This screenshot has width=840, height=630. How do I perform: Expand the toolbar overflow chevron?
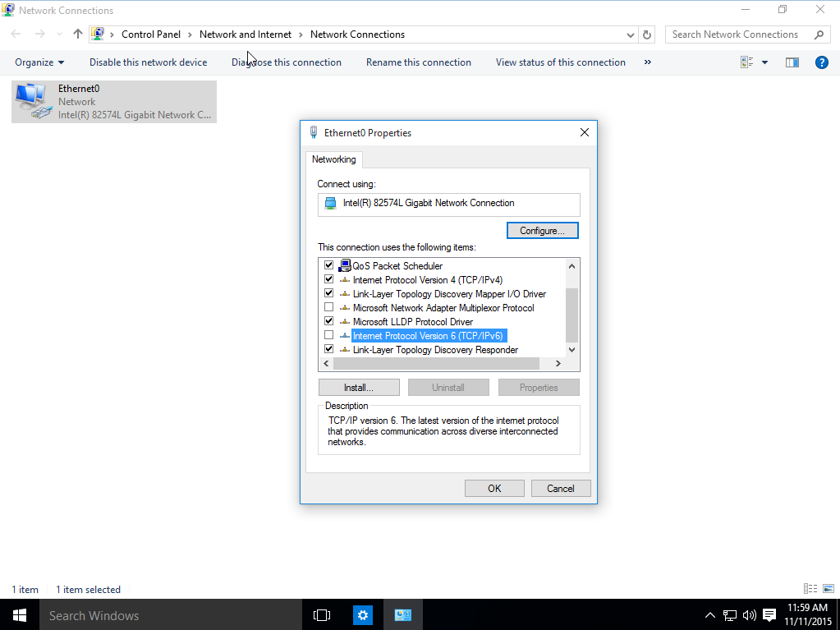tap(648, 62)
